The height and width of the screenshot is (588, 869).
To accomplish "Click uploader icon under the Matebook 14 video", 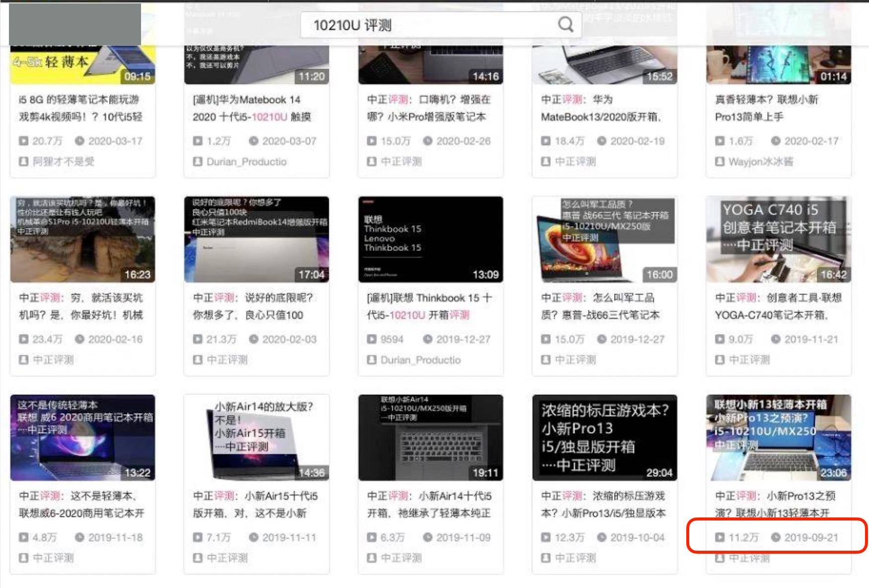I will click(198, 161).
